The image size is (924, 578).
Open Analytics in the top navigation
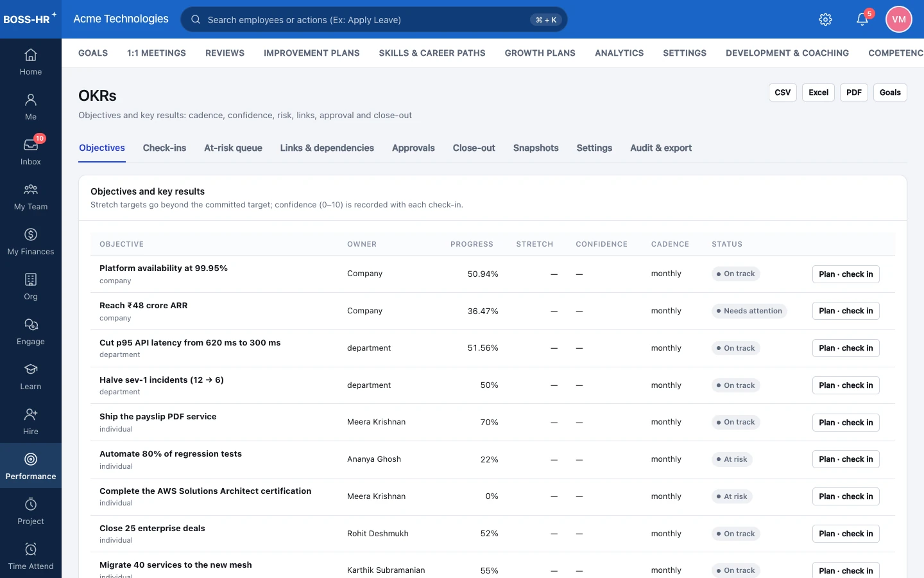(x=619, y=53)
